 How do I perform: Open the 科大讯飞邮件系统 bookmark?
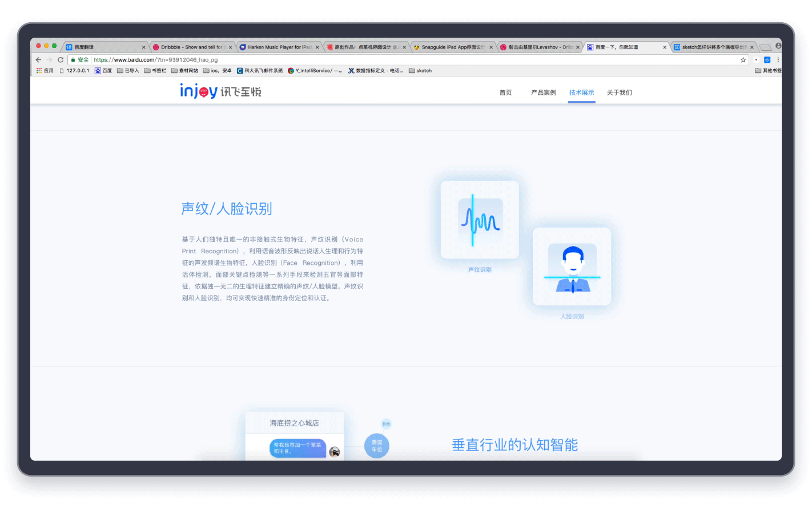[x=260, y=71]
